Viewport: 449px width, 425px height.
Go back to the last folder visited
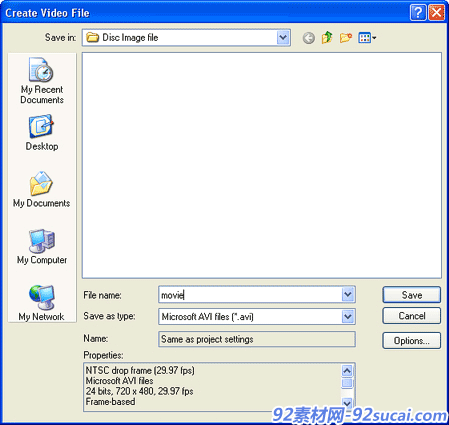click(x=309, y=38)
